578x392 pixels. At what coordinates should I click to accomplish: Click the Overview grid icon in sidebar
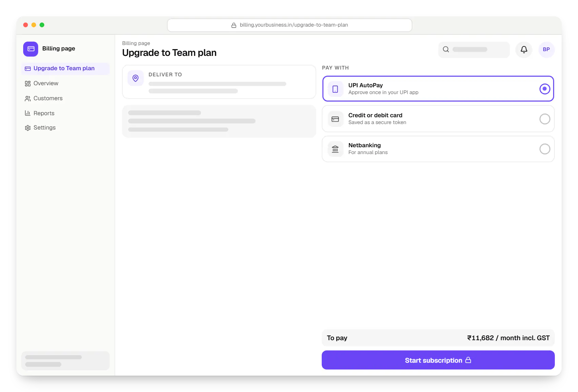(x=28, y=84)
